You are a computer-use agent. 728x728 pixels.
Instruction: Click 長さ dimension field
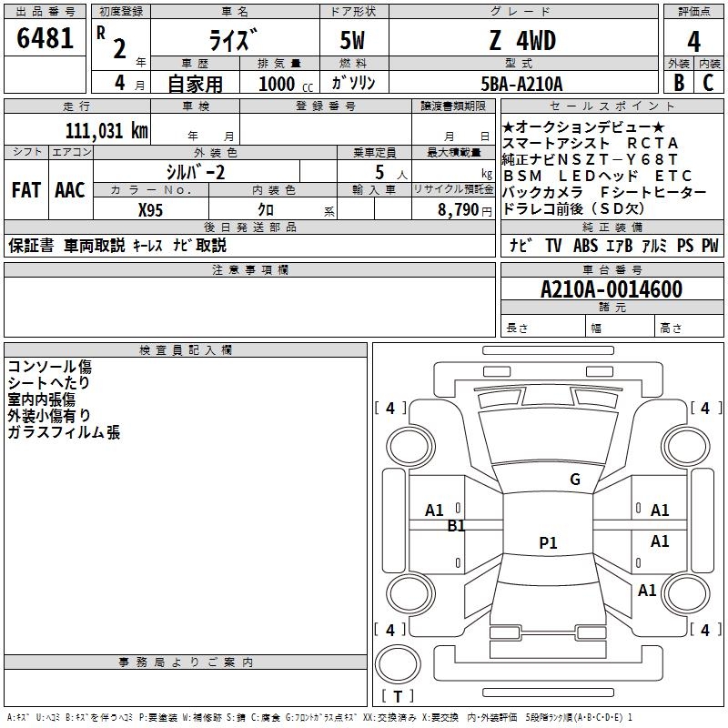542,328
